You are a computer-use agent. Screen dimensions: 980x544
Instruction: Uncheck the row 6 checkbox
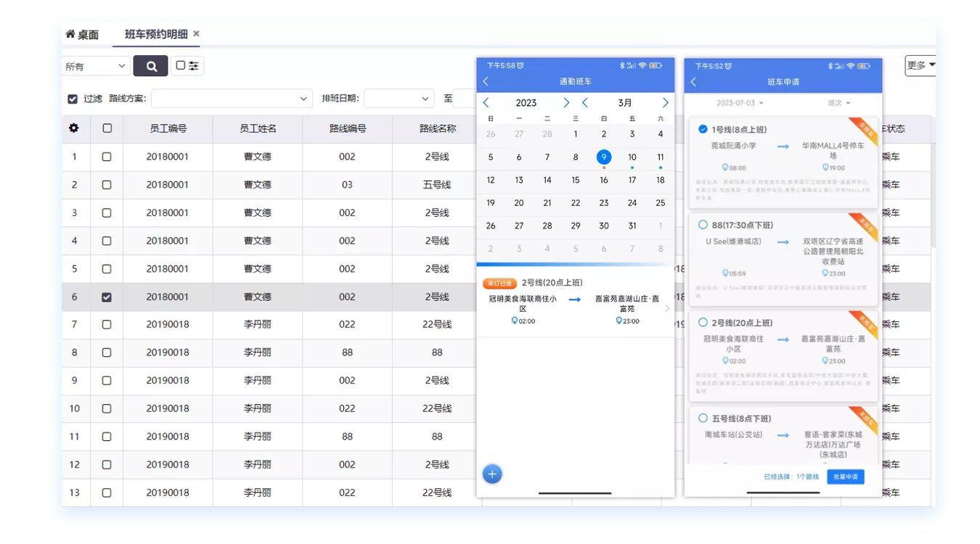pos(107,297)
